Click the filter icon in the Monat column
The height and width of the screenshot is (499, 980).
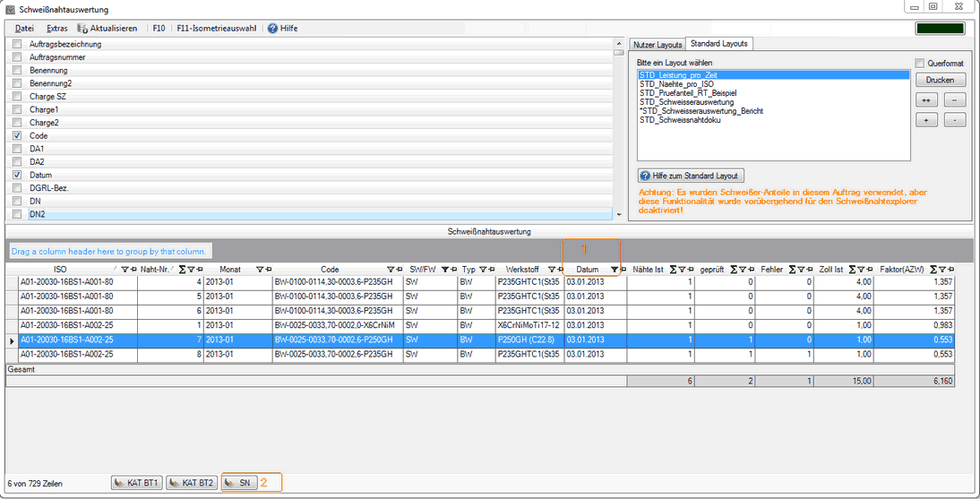pyautogui.click(x=259, y=269)
